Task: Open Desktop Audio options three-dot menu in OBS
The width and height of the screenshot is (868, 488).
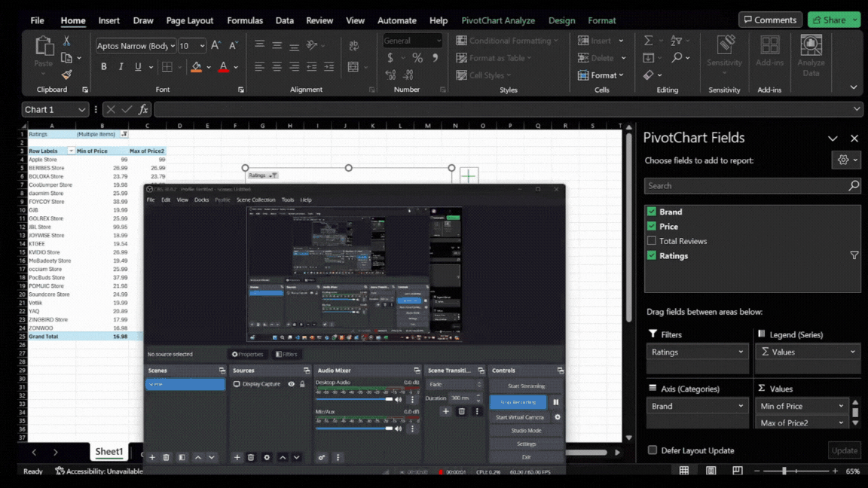Action: [412, 399]
